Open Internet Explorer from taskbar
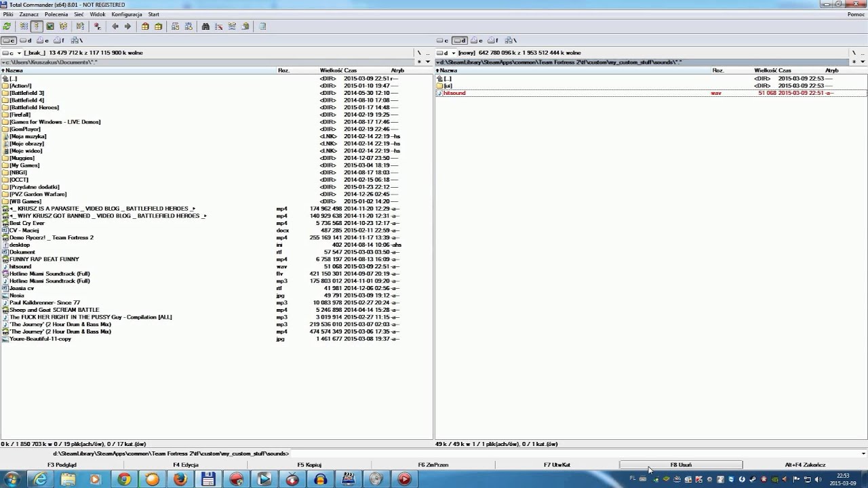The width and height of the screenshot is (868, 488). click(x=41, y=479)
